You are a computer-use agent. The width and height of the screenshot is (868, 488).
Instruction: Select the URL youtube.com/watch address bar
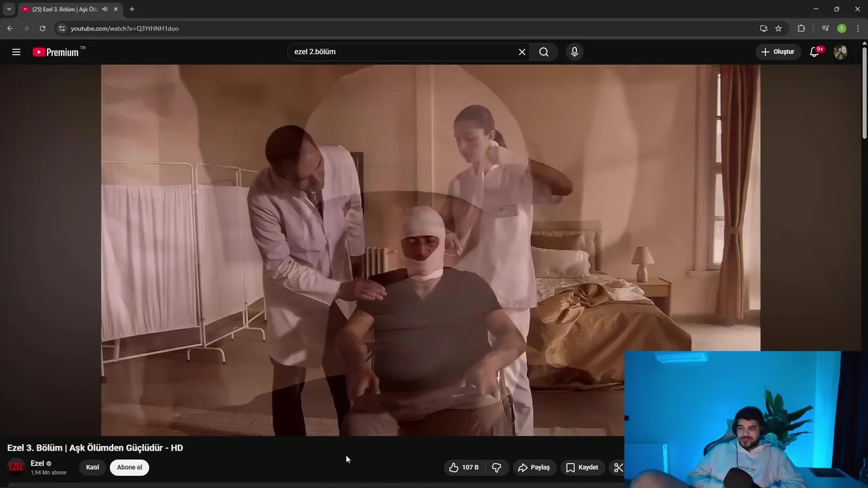click(125, 28)
